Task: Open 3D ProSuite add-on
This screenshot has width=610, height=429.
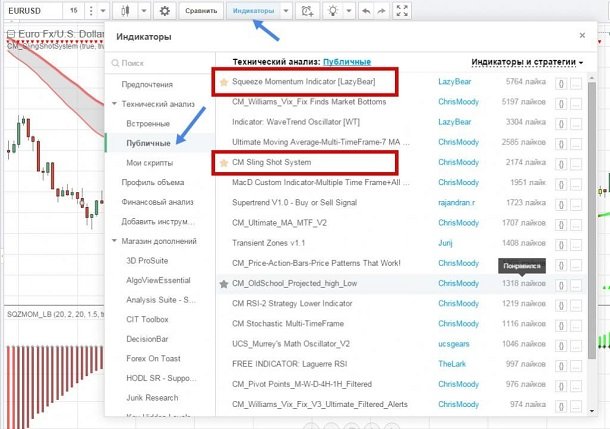Action: point(147,261)
